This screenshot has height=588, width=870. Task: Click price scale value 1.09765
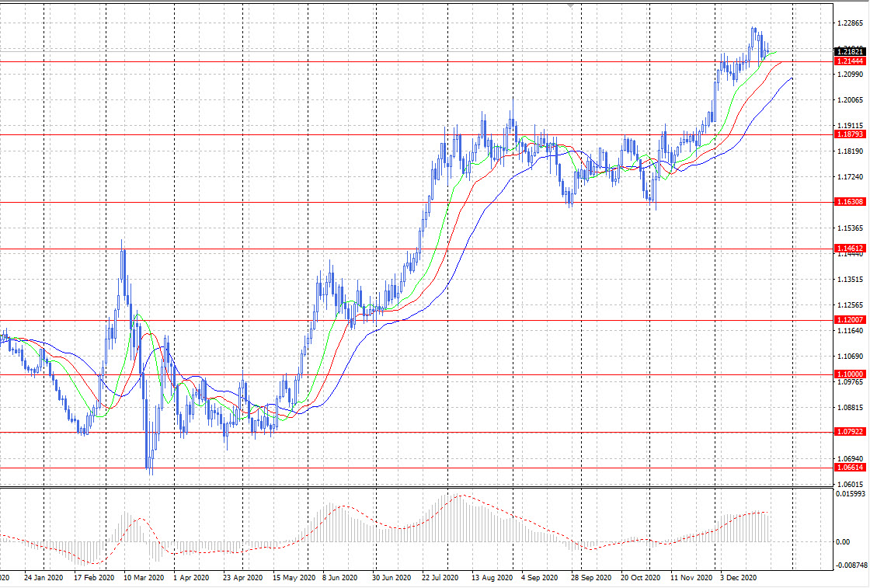pyautogui.click(x=851, y=382)
